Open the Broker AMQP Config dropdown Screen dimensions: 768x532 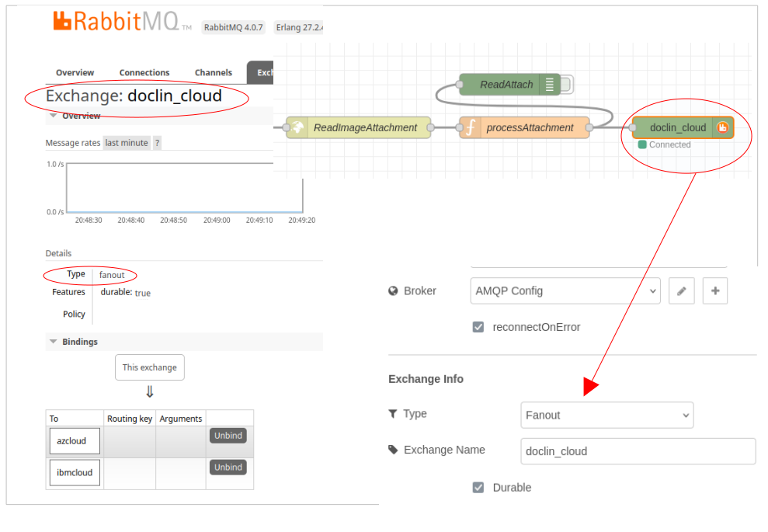pos(565,291)
